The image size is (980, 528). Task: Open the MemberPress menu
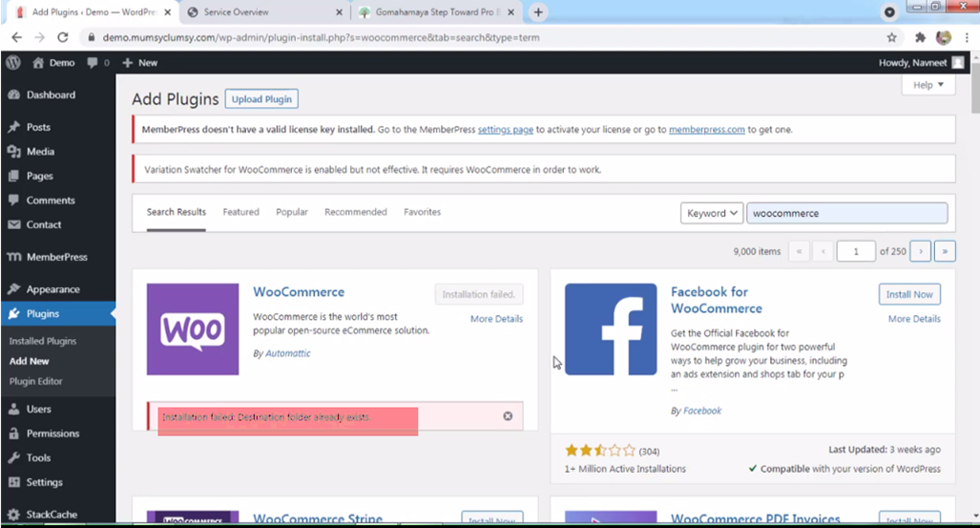coord(58,257)
